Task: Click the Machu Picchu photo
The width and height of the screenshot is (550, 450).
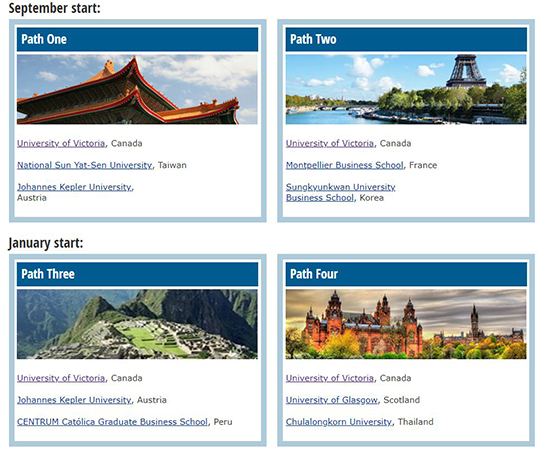Action: pyautogui.click(x=137, y=324)
